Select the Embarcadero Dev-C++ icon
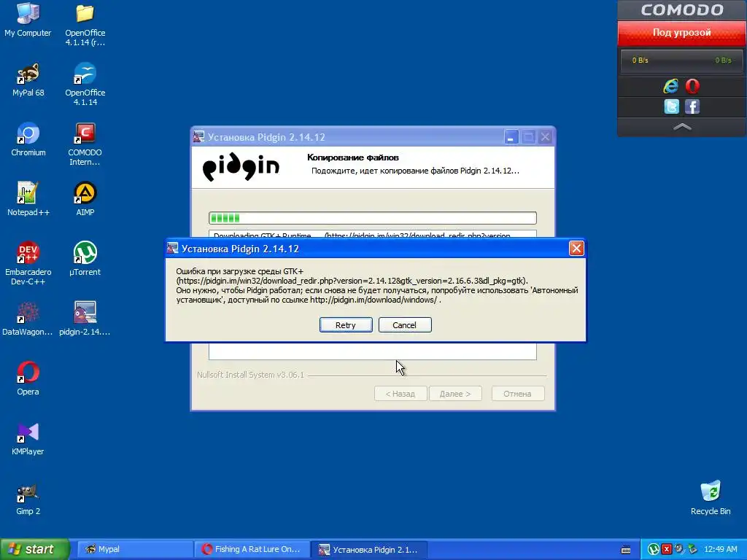The height and width of the screenshot is (560, 747). pyautogui.click(x=28, y=264)
